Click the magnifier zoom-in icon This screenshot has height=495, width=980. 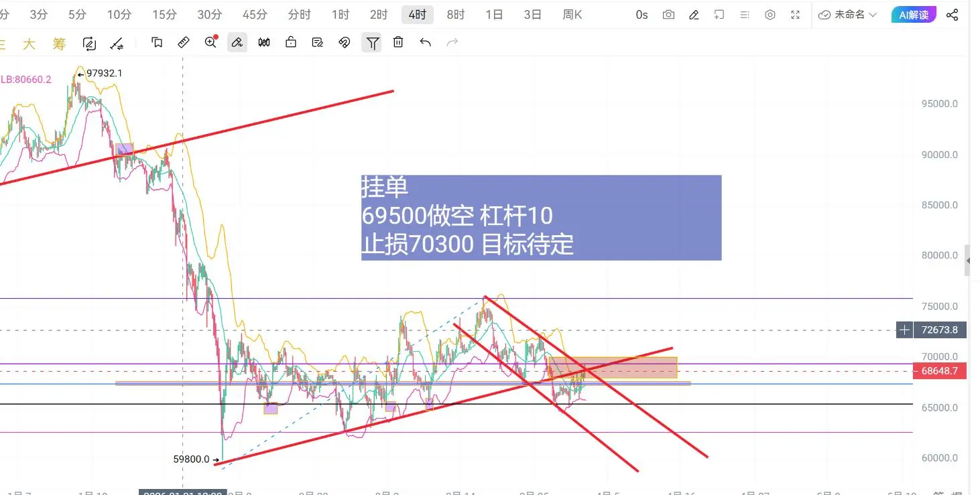210,43
